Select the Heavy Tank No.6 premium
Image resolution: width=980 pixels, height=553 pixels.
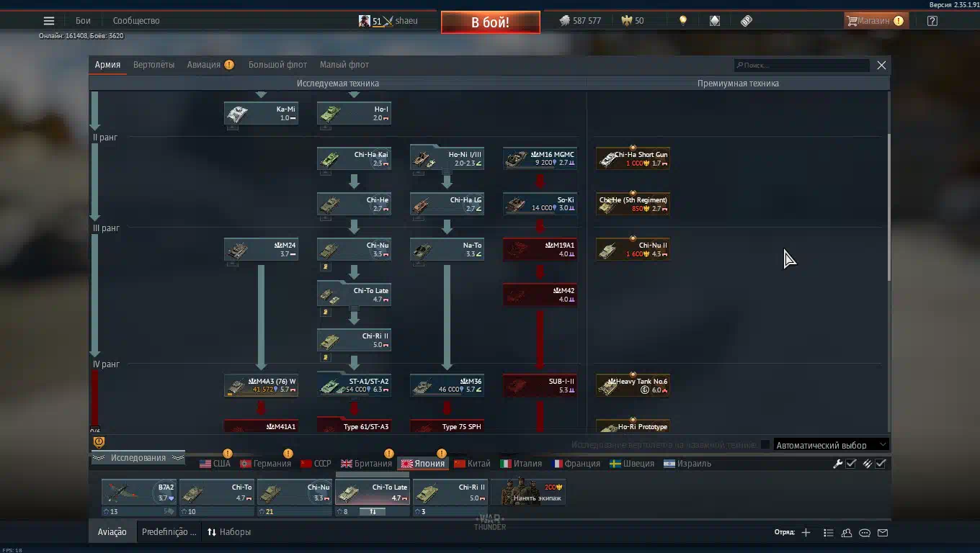[x=633, y=386]
